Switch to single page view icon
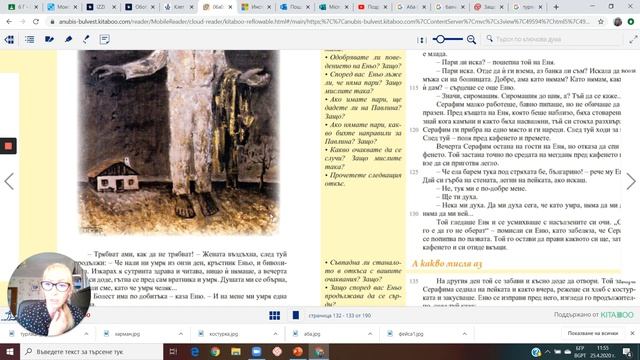The width and height of the screenshot is (640, 360). click(296, 315)
